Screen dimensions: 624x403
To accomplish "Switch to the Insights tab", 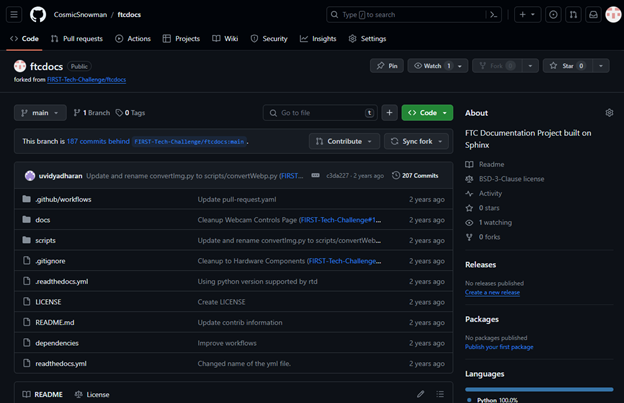I will pyautogui.click(x=318, y=38).
